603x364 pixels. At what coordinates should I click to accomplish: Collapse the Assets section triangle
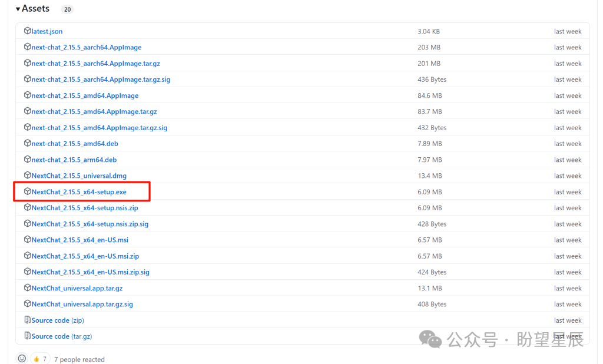point(18,9)
